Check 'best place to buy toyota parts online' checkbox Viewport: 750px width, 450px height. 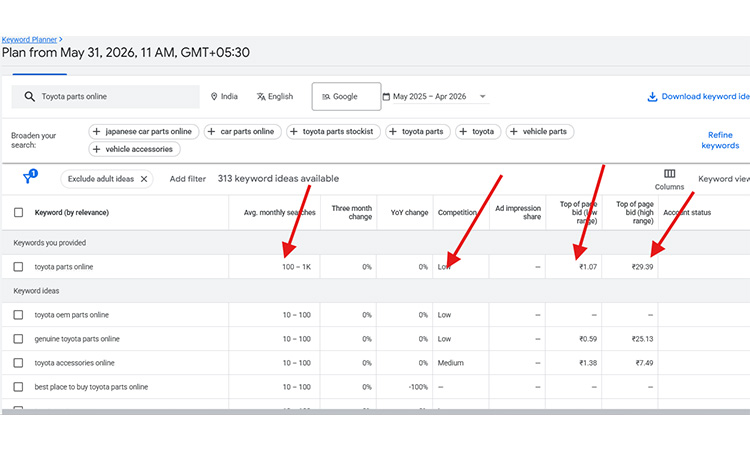pos(18,386)
